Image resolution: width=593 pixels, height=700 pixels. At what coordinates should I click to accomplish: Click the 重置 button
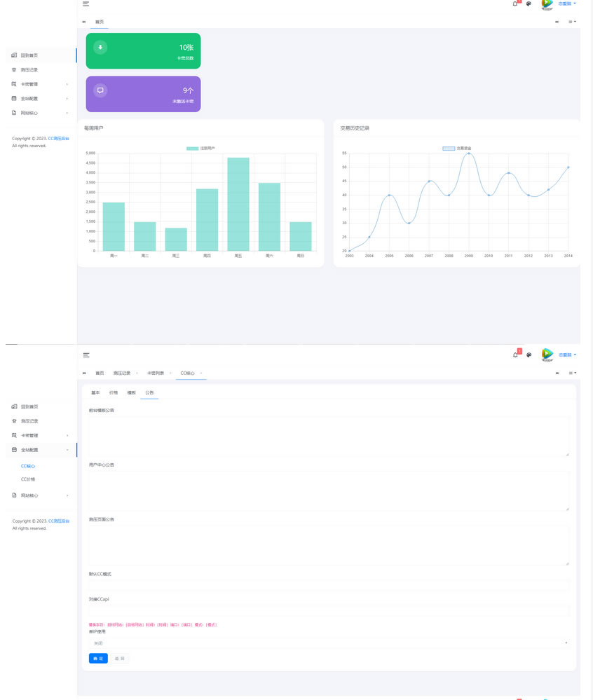coord(119,659)
